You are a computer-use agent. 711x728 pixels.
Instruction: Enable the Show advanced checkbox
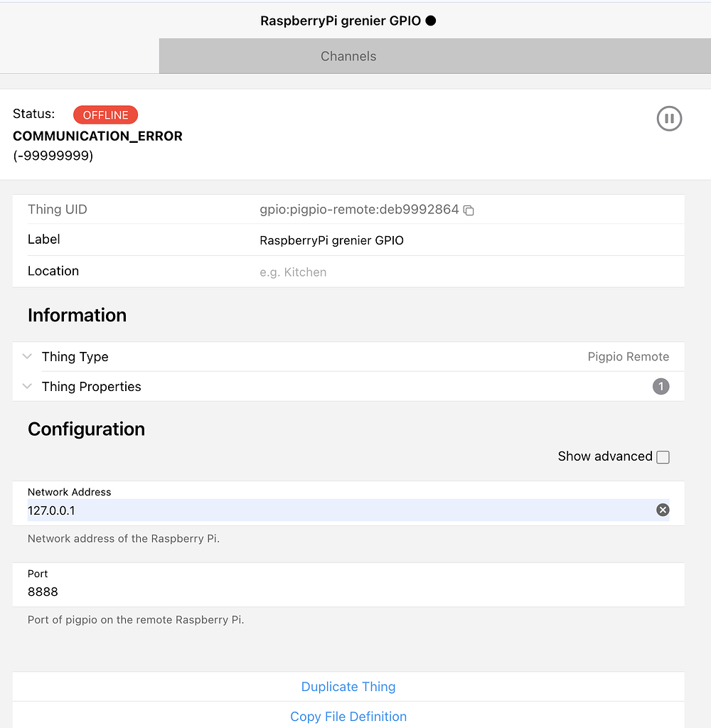[x=663, y=457]
